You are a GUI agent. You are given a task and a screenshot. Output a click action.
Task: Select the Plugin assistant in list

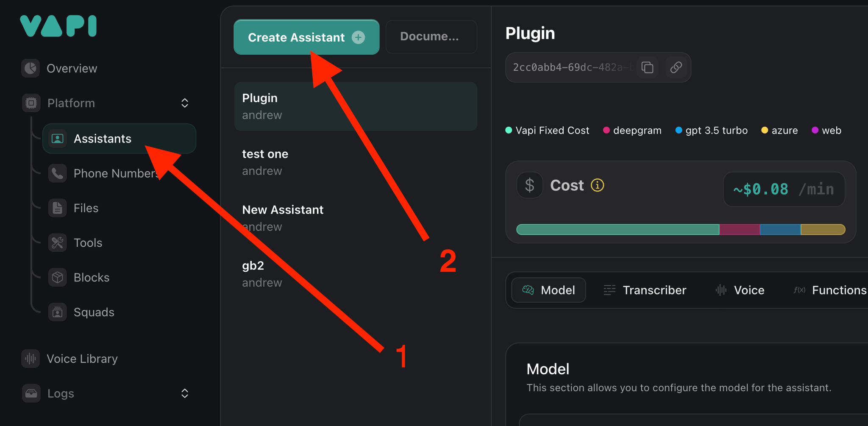[356, 106]
